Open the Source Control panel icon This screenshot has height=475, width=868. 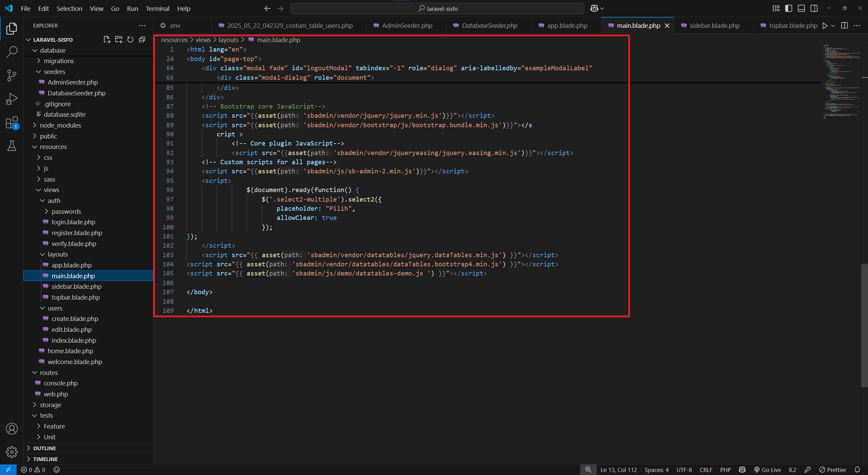tap(12, 75)
